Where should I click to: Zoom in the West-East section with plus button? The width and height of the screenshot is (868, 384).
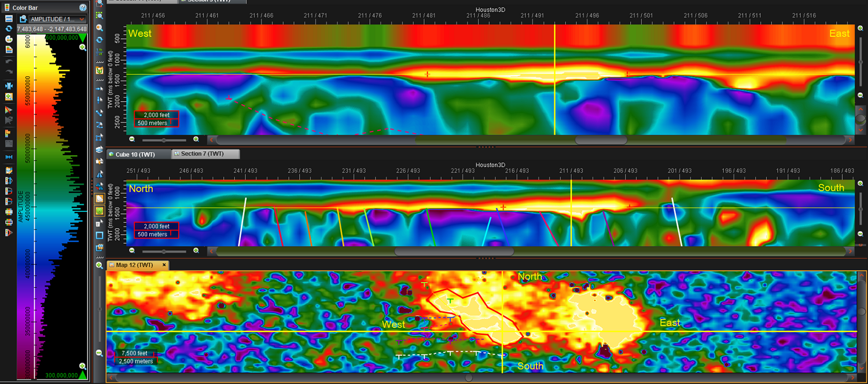click(x=196, y=139)
